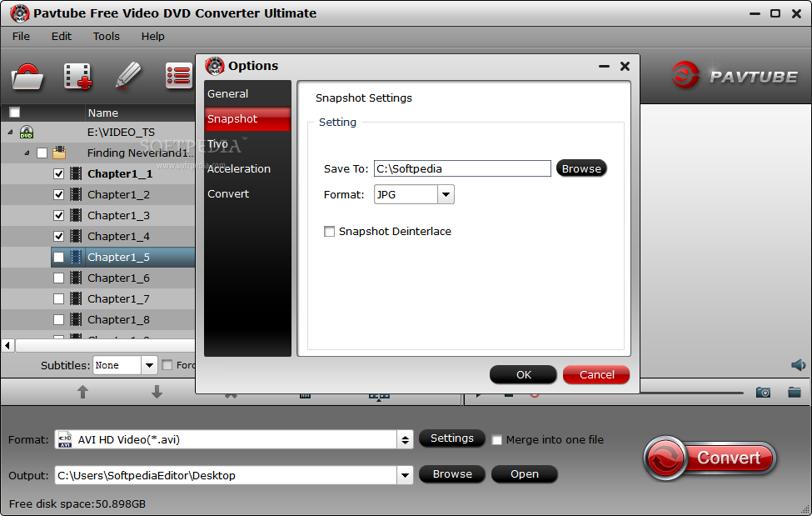Expand the Output path dropdown
The image size is (812, 516).
tap(405, 475)
